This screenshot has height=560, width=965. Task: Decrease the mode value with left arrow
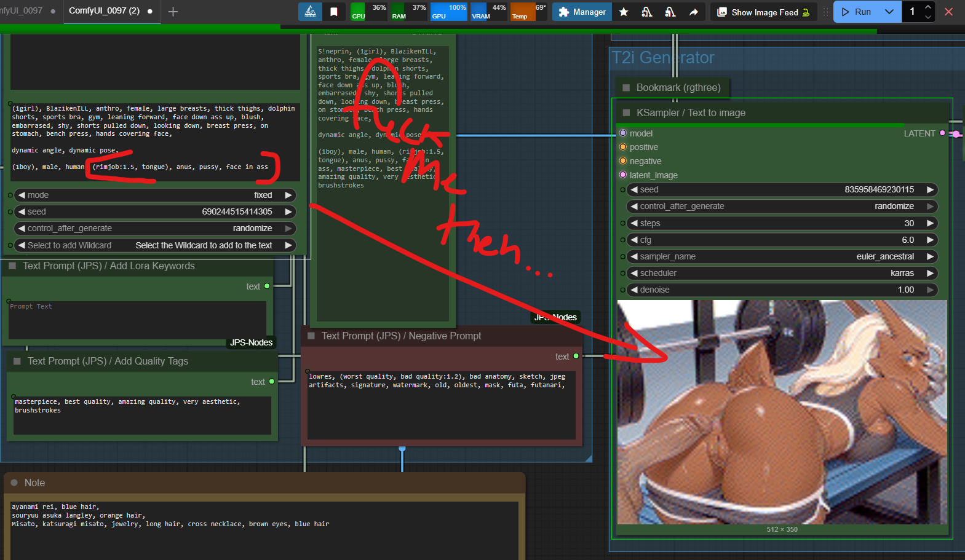click(x=22, y=195)
